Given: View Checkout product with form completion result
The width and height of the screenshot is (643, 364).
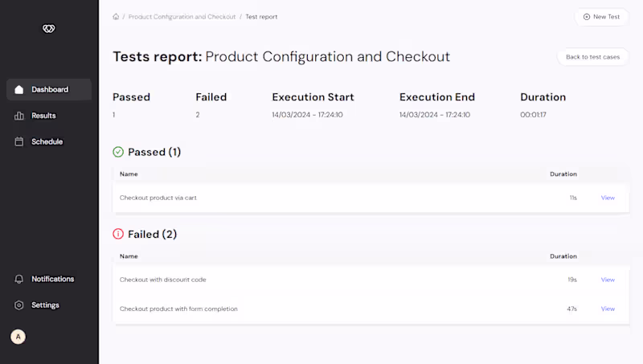Looking at the screenshot, I should pos(608,309).
